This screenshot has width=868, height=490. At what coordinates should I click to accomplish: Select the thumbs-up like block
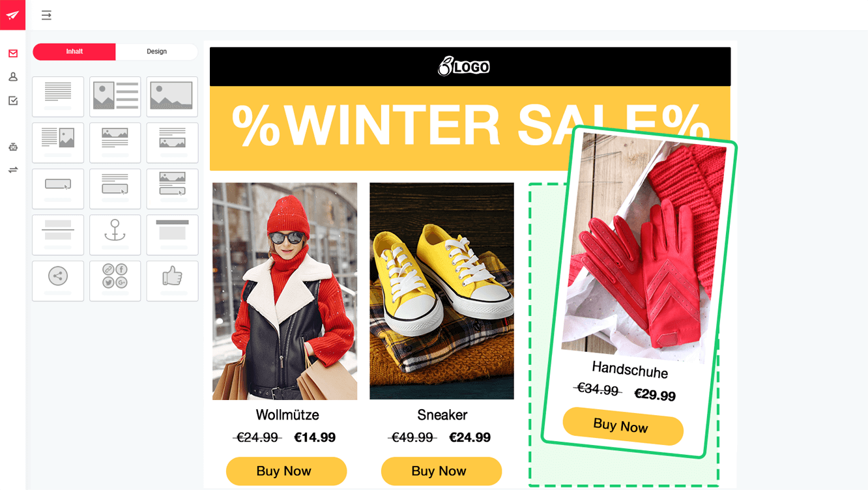click(x=172, y=281)
